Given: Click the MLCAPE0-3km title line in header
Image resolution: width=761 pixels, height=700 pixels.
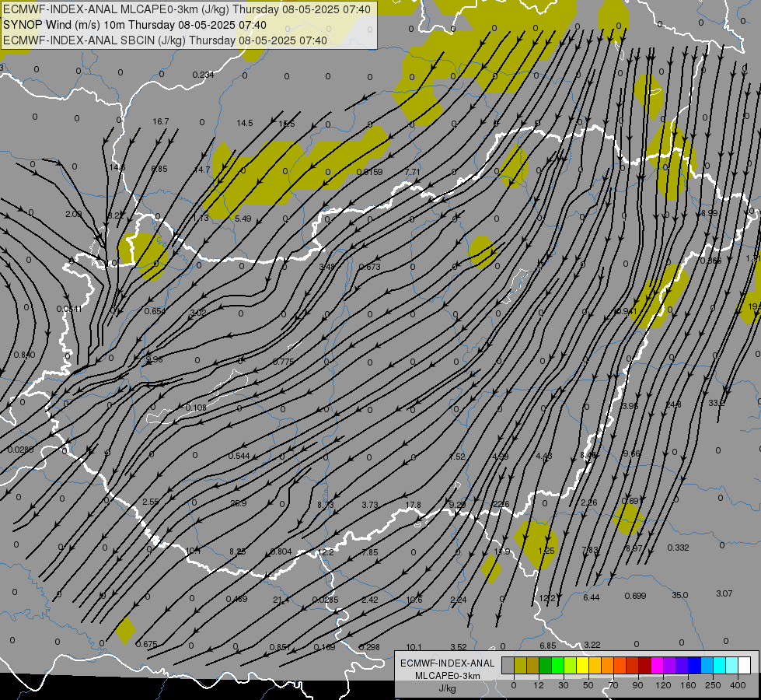Looking at the screenshot, I should pyautogui.click(x=187, y=9).
